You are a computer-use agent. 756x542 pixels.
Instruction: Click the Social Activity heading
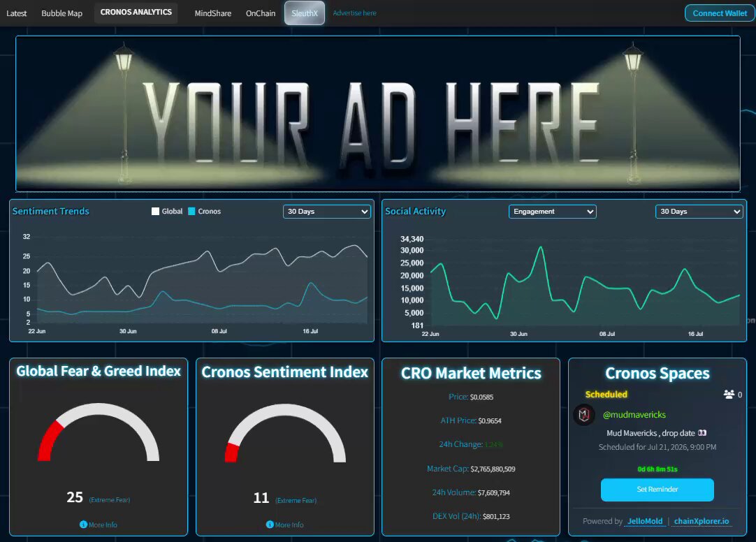(x=415, y=211)
